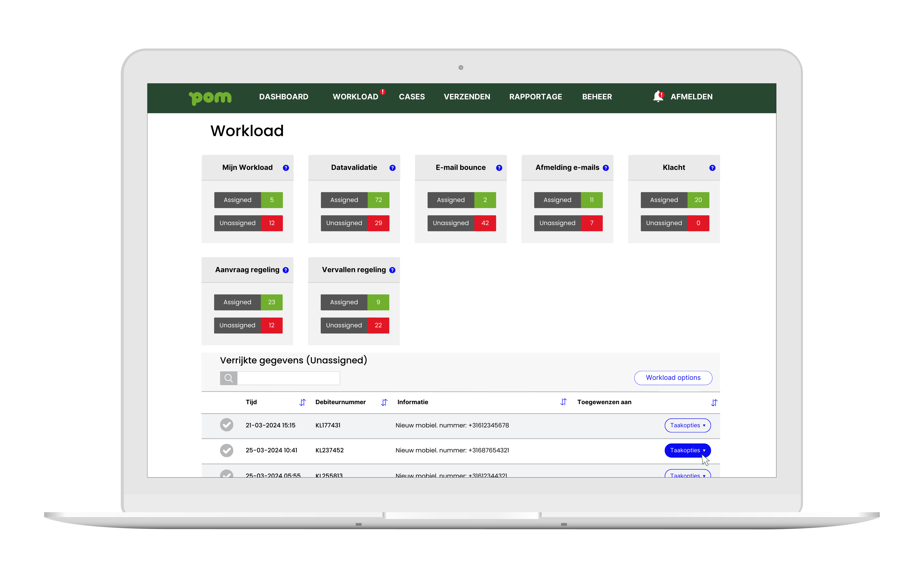Show E-mail bounce Unassigned 42
The image size is (924, 578).
462,223
